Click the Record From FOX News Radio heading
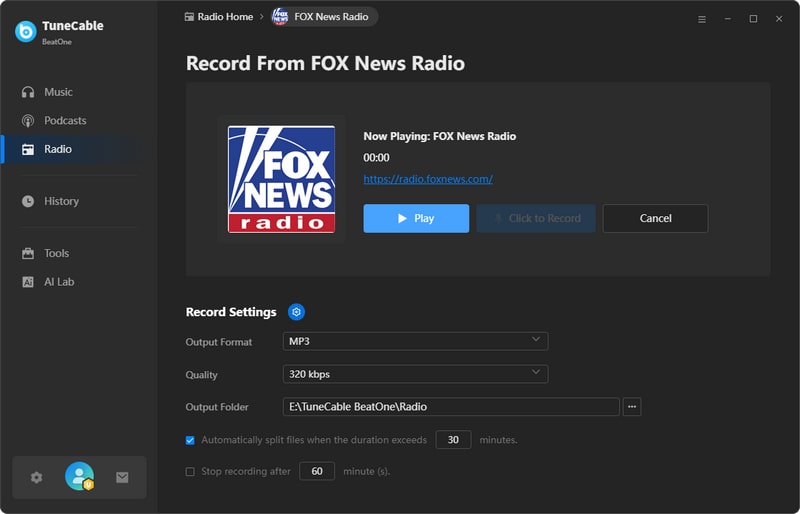Image resolution: width=800 pixels, height=514 pixels. (325, 63)
